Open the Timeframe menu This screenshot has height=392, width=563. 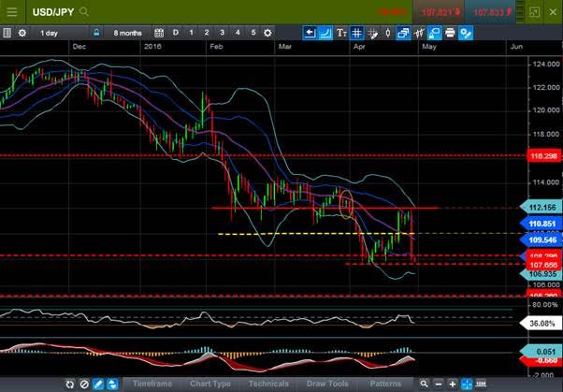coord(152,384)
